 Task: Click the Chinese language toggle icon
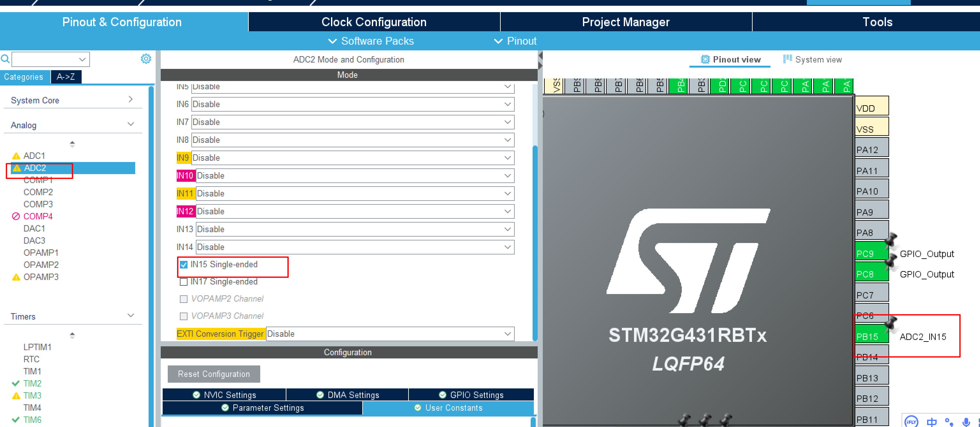[931, 422]
